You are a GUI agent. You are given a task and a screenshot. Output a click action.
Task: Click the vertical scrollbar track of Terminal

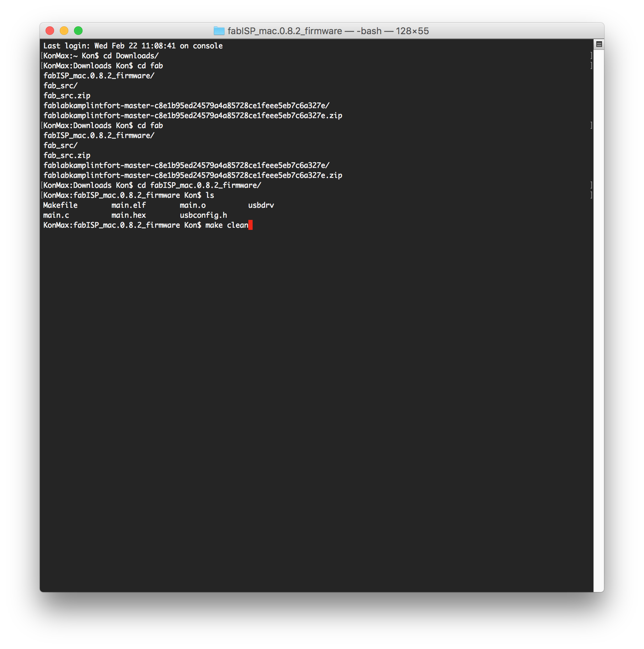coord(599,320)
